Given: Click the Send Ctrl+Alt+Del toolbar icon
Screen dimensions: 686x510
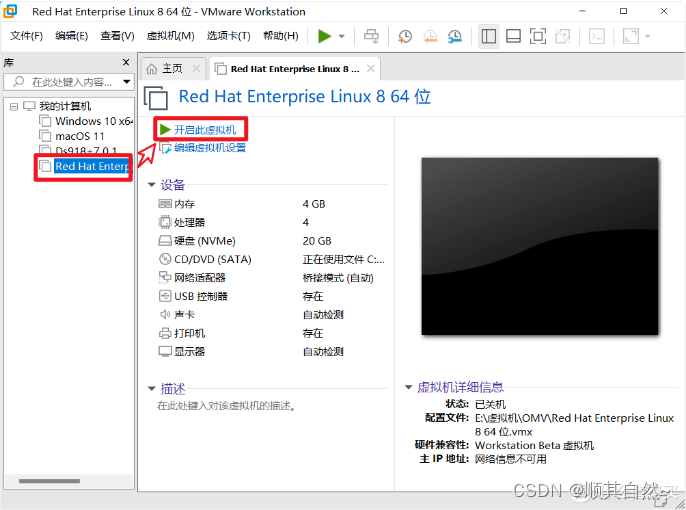Looking at the screenshot, I should point(371,36).
